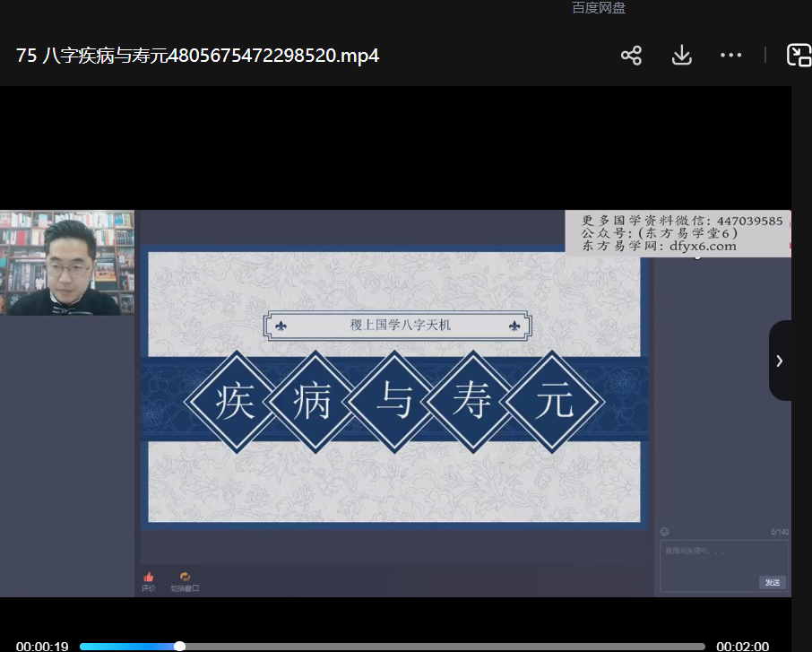Click the unplayed gray part of progress bar
The height and width of the screenshot is (652, 812).
tap(448, 646)
